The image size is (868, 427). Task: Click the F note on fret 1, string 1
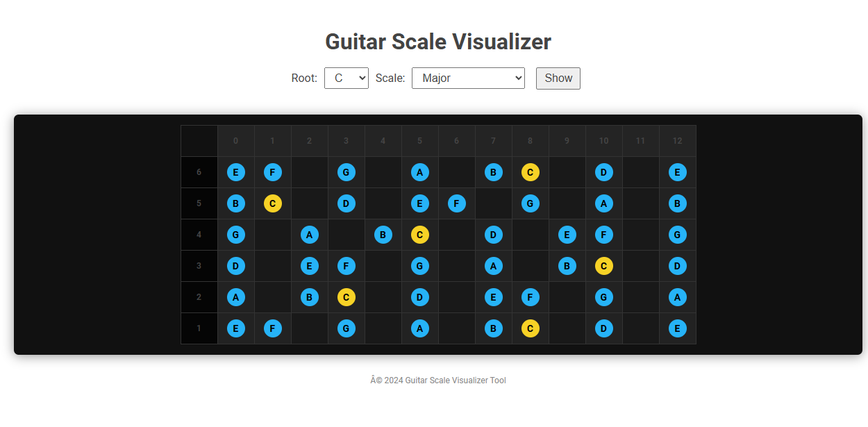272,328
